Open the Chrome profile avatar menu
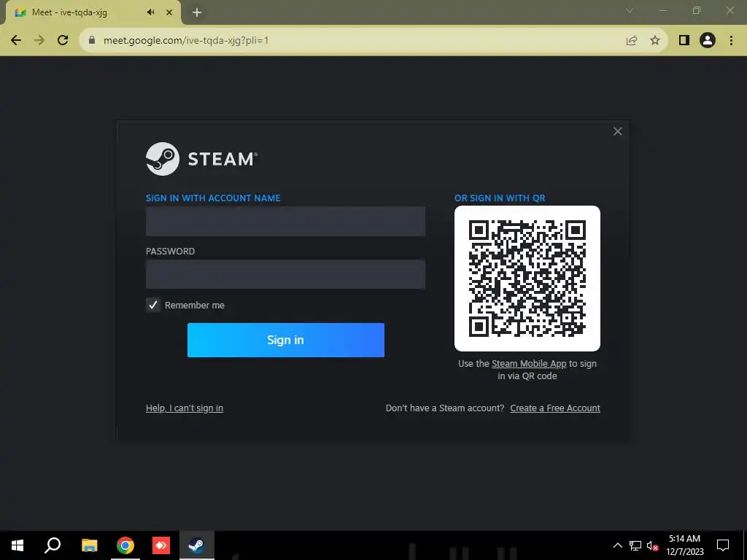Image resolution: width=747 pixels, height=560 pixels. click(x=708, y=41)
